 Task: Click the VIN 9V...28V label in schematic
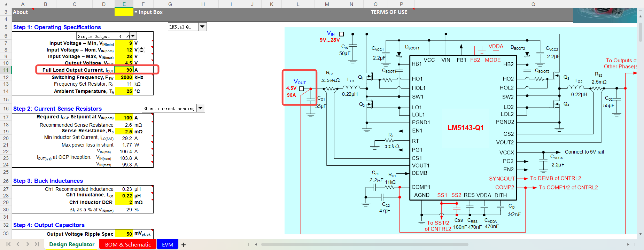pyautogui.click(x=330, y=37)
